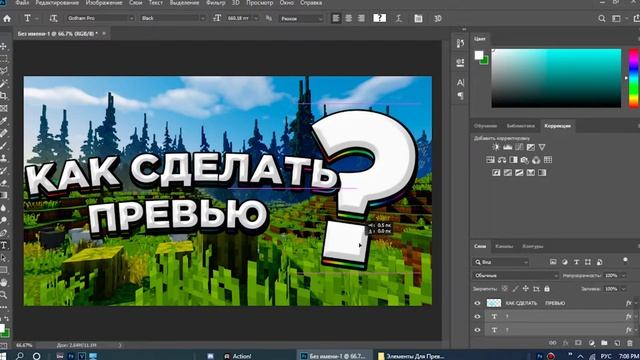Screen dimensions: 640x360
Task: Select the Hand tool
Action: tap(4, 282)
